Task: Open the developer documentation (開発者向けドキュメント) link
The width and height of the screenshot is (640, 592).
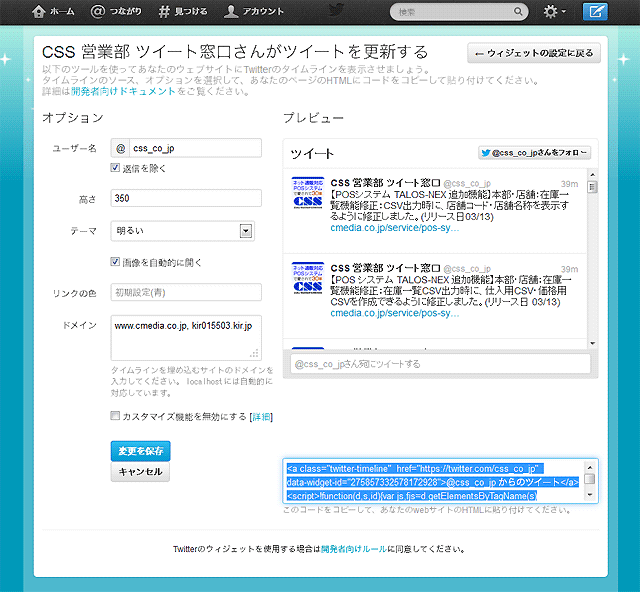Action: coord(123,91)
